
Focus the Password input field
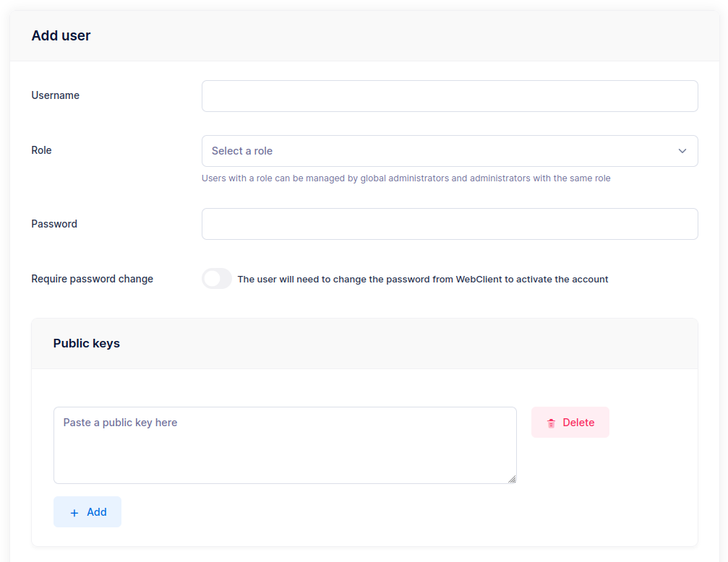click(x=449, y=224)
